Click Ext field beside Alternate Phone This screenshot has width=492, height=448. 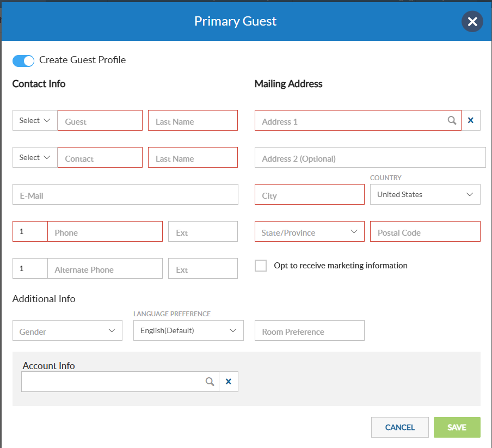point(202,268)
